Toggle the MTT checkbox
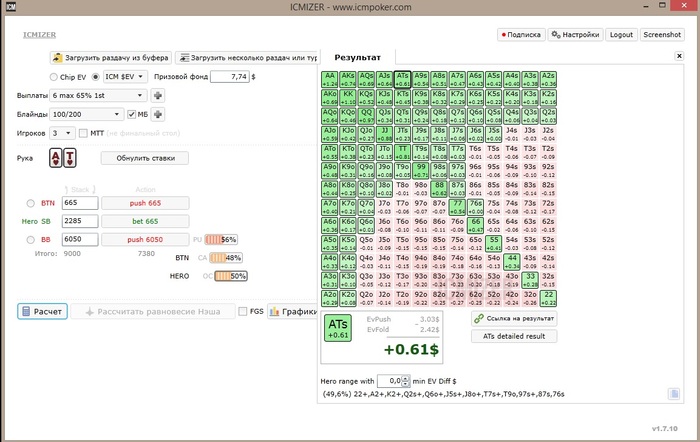Screen dimensions: 700x442 pyautogui.click(x=83, y=133)
